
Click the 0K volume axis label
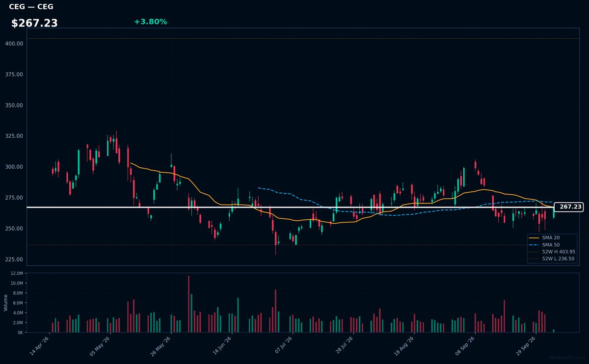(x=20, y=333)
